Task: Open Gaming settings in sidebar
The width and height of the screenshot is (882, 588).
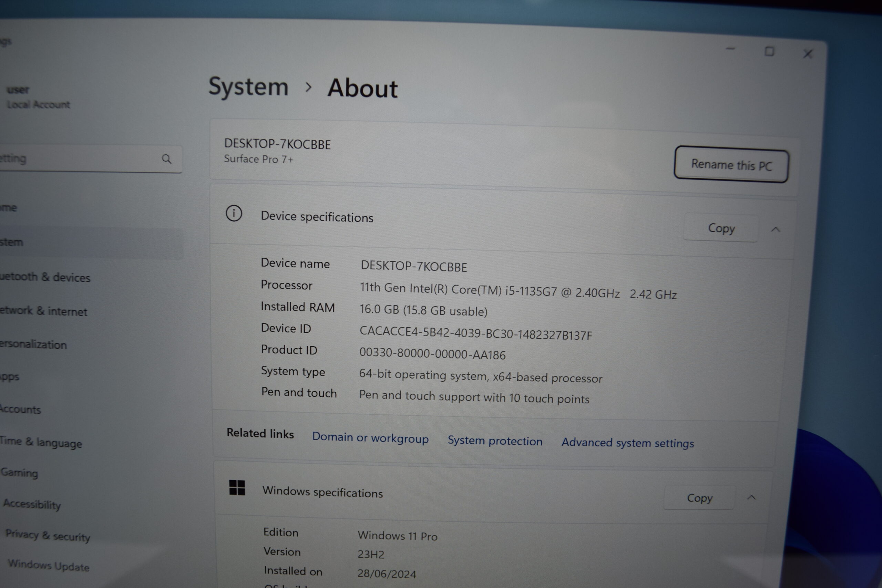Action: 20,473
